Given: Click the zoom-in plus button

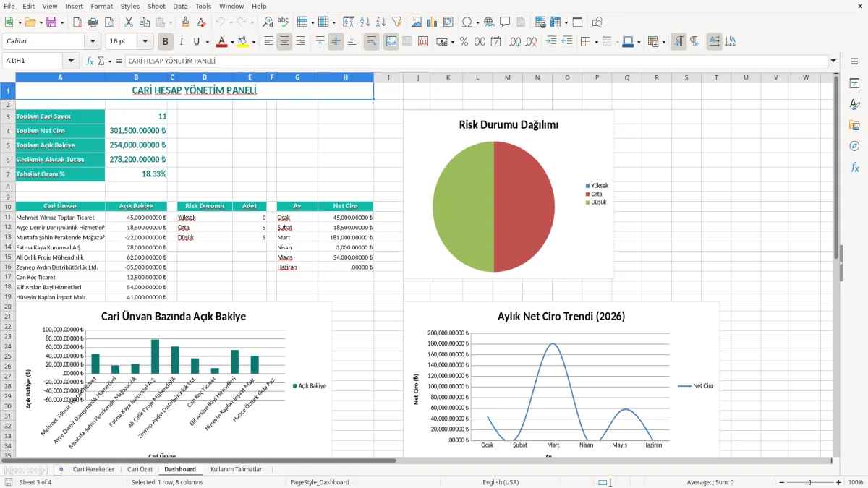Looking at the screenshot, I should [x=838, y=482].
